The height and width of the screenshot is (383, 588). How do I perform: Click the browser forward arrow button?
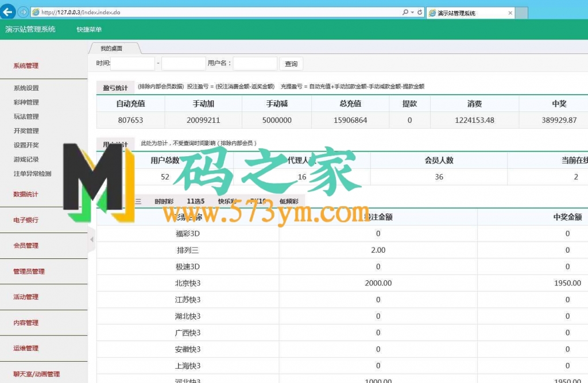click(23, 12)
